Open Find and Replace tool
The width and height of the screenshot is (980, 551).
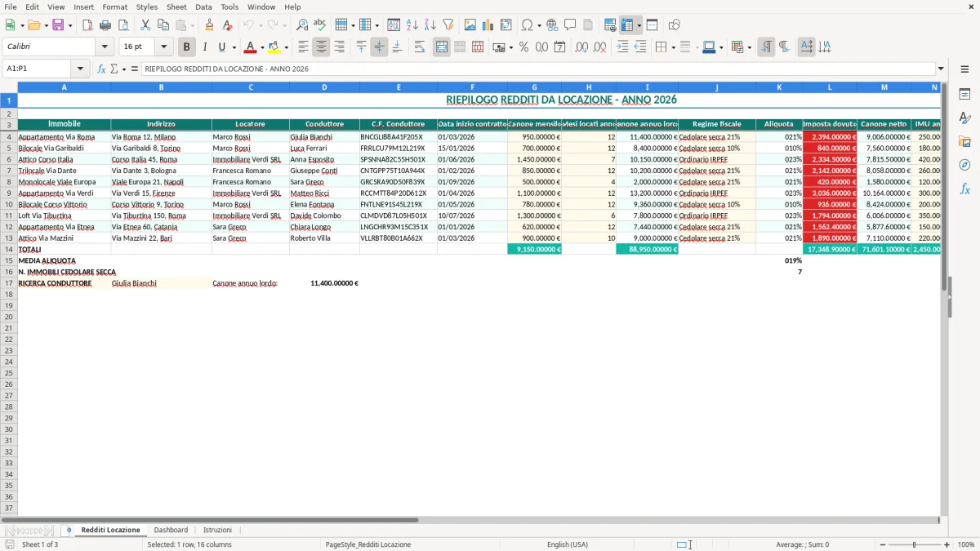coord(302,25)
